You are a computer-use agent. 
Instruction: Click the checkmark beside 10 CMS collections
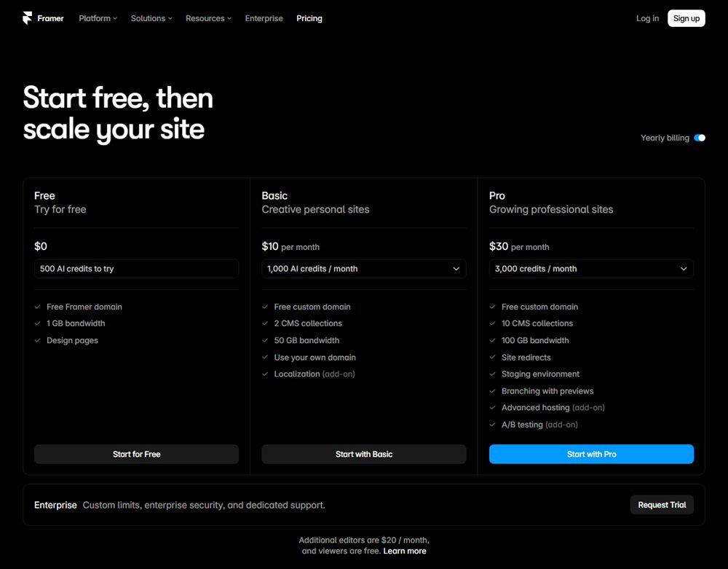click(x=493, y=323)
